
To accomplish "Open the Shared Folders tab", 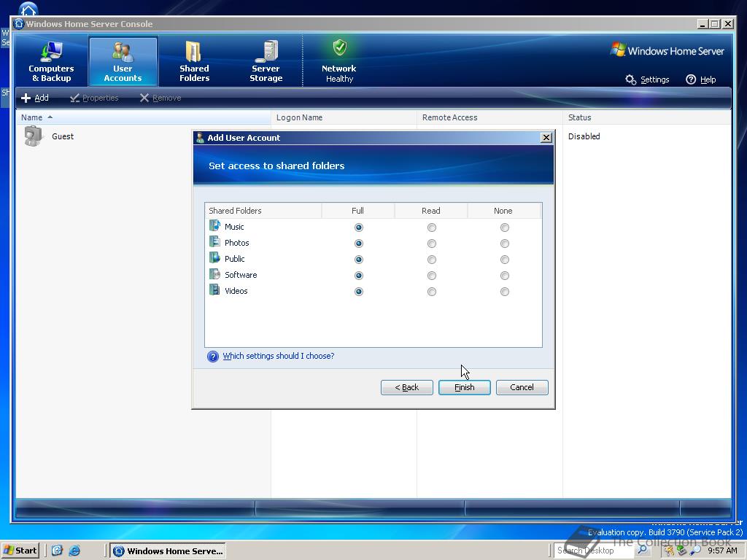I will pyautogui.click(x=194, y=62).
